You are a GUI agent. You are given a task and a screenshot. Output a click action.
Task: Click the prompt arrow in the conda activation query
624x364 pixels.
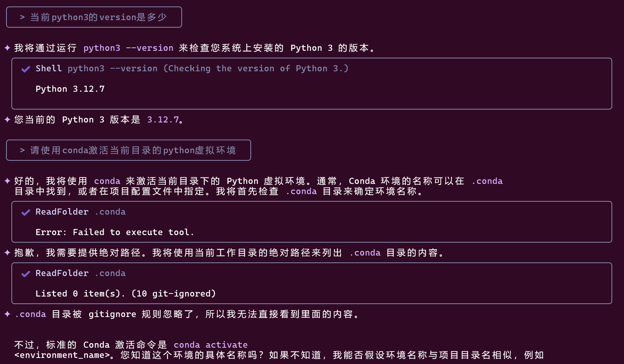point(22,151)
